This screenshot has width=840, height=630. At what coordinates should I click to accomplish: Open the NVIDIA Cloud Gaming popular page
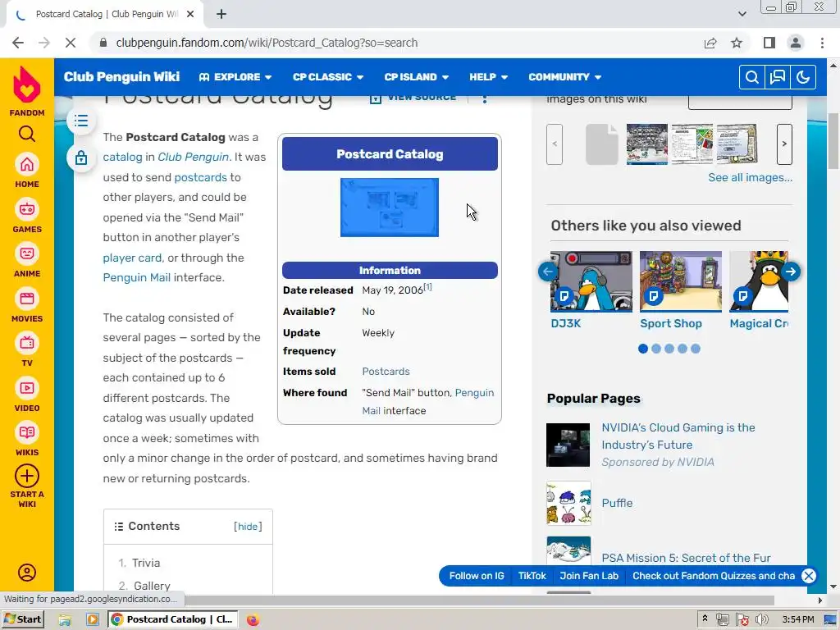(678, 436)
